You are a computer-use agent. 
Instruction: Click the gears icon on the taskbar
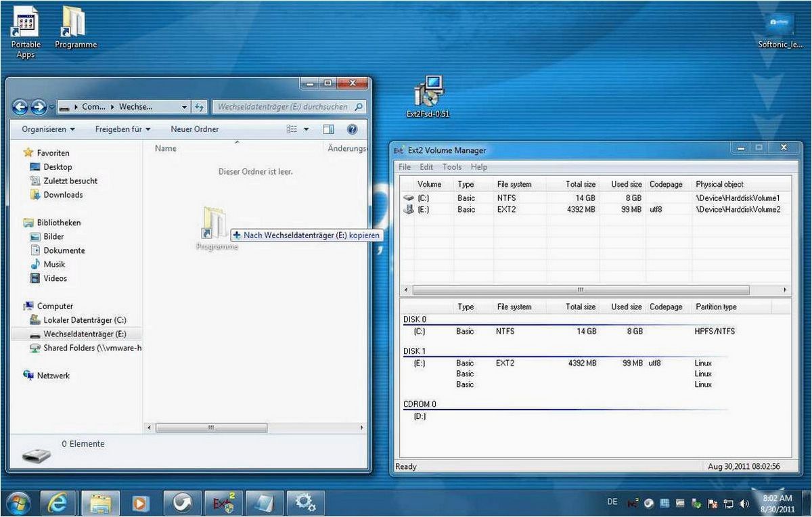(306, 503)
